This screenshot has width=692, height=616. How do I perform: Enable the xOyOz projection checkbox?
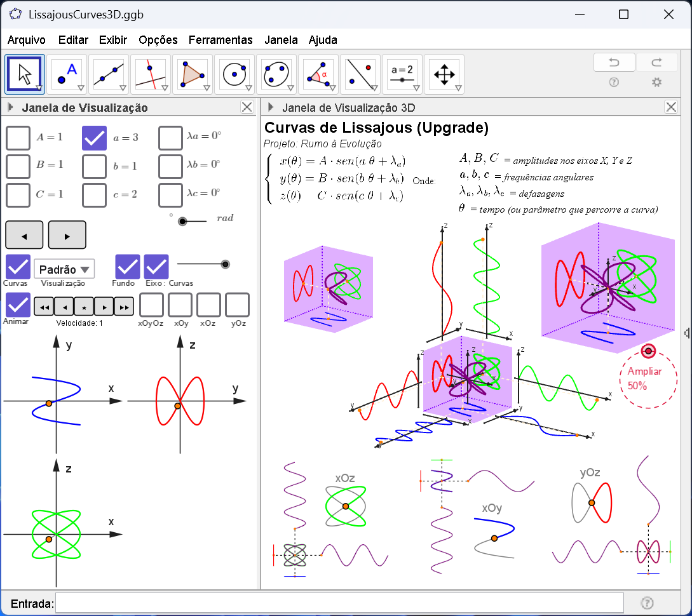click(151, 305)
